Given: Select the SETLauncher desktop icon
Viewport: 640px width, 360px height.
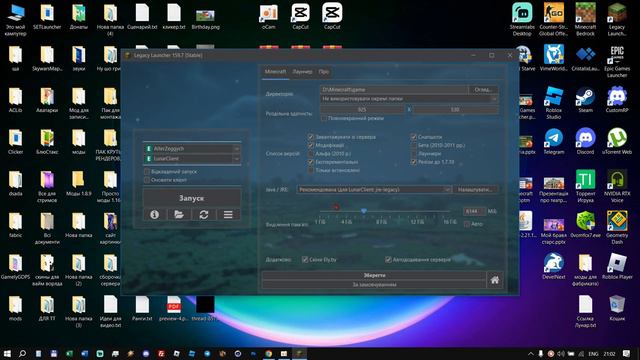Looking at the screenshot, I should [x=47, y=17].
